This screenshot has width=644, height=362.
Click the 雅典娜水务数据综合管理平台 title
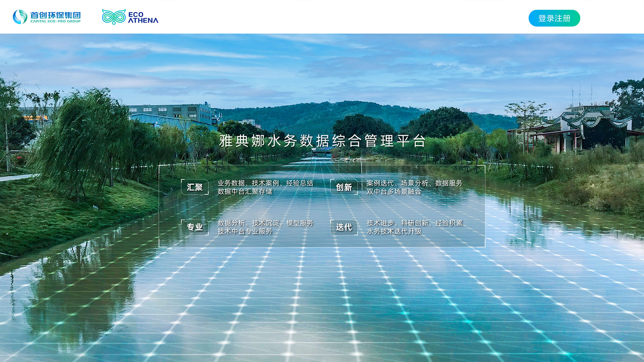tap(322, 141)
